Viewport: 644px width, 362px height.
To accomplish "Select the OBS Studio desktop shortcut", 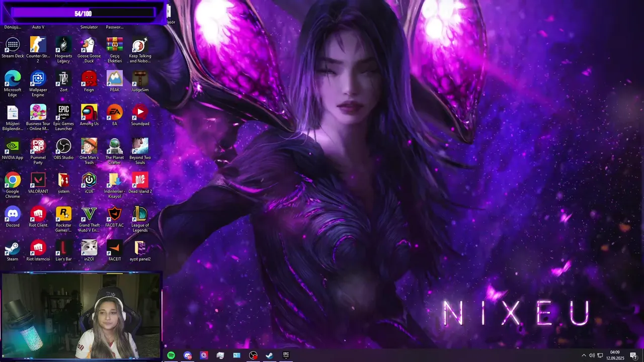I will (x=63, y=149).
